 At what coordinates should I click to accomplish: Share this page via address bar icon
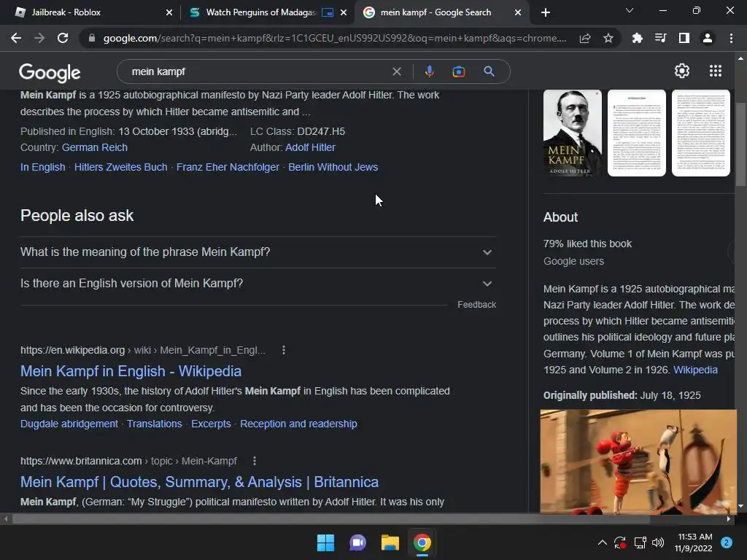click(x=585, y=38)
